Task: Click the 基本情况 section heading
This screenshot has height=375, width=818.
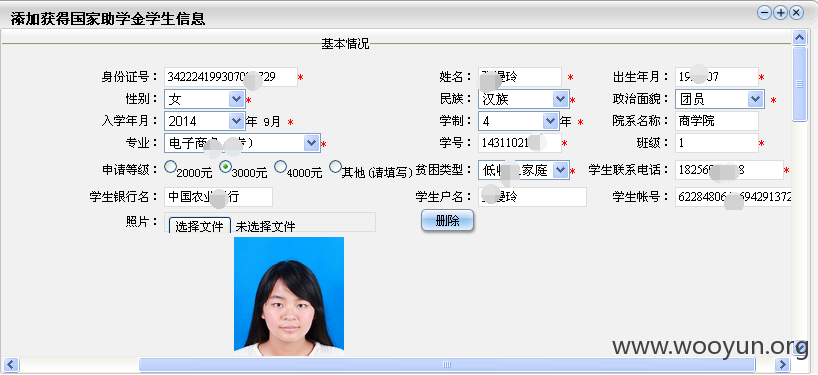Action: coord(345,44)
